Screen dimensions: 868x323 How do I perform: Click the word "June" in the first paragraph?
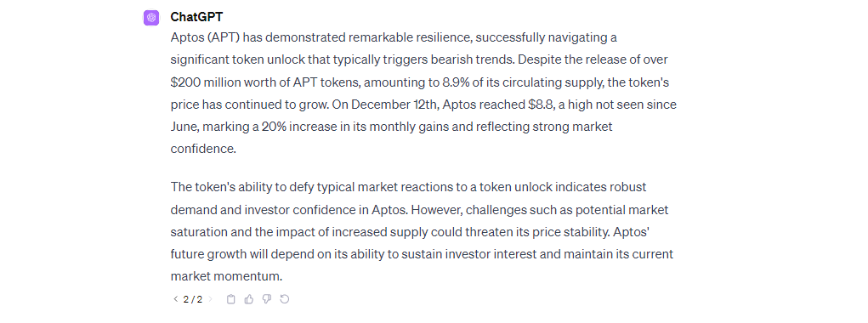[x=184, y=127]
